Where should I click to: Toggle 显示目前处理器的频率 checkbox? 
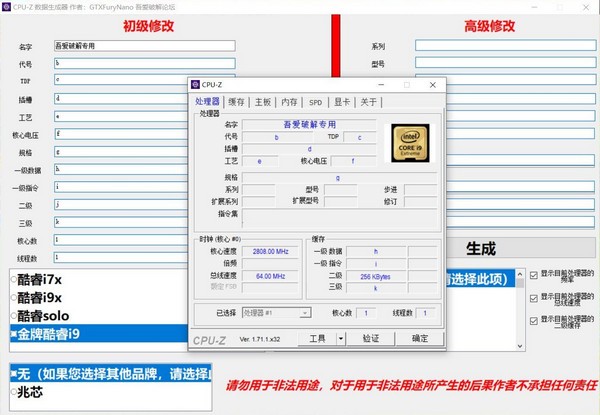[534, 275]
